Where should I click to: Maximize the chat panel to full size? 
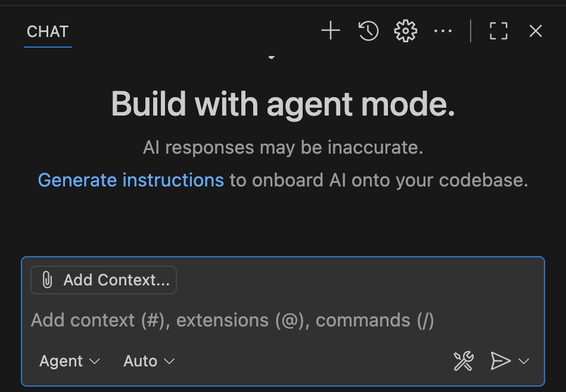pyautogui.click(x=498, y=31)
